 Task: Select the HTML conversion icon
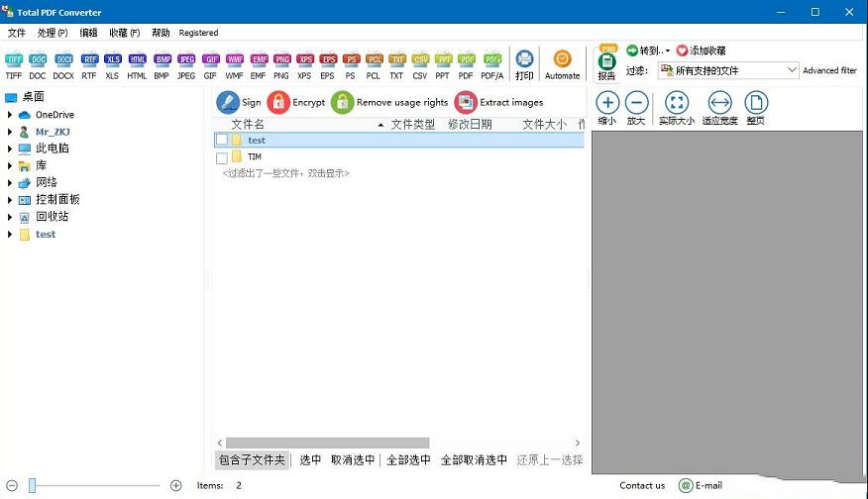[x=137, y=59]
